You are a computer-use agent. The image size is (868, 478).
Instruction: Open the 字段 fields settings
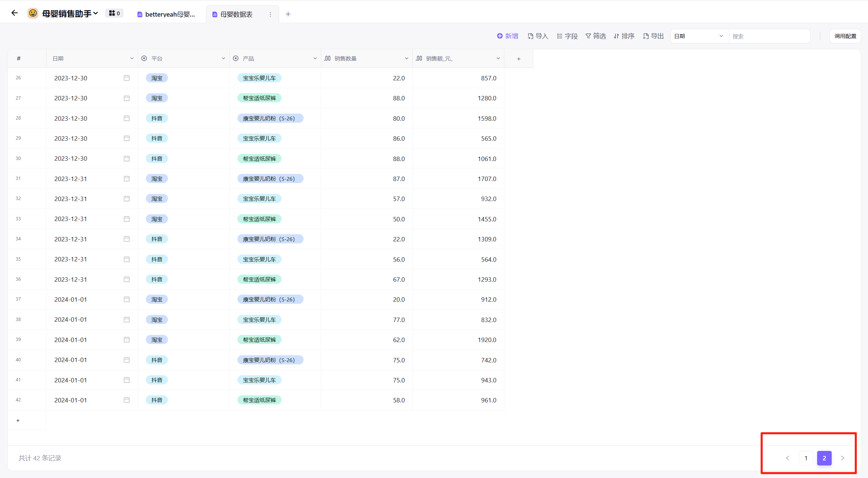tap(567, 36)
